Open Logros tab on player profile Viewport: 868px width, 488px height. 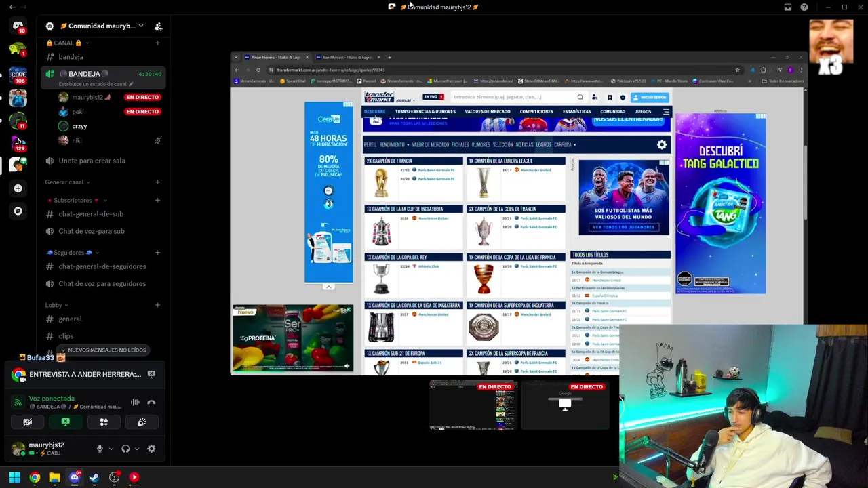(x=544, y=144)
